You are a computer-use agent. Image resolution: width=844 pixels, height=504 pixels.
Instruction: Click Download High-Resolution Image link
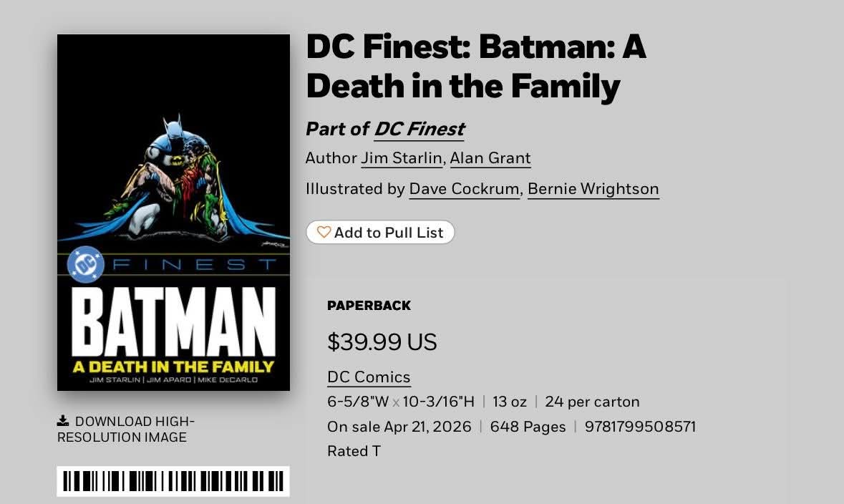point(125,430)
